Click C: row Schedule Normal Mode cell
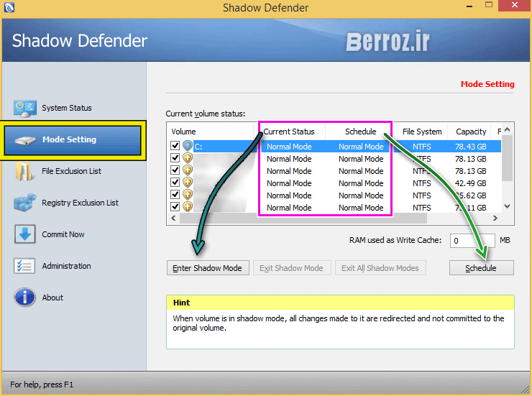Viewport: 532px width, 396px height. click(x=361, y=147)
